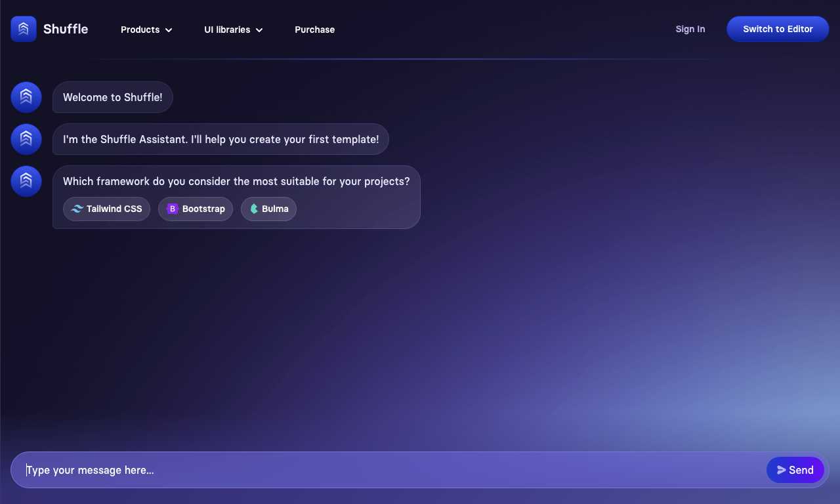Screen dimensions: 840x504
Task: Choose Tailwind CSS as your framework
Action: [x=106, y=209]
